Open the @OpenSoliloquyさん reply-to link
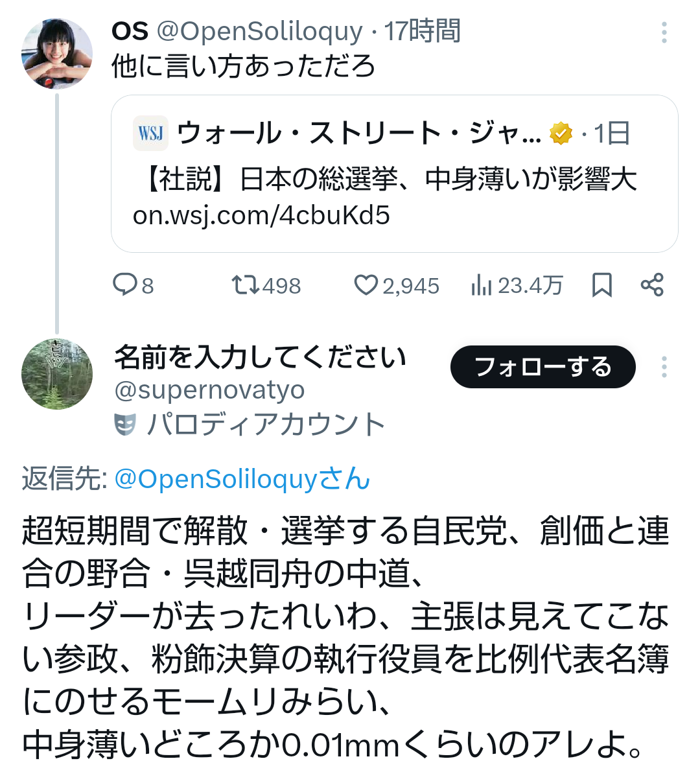 tap(242, 479)
